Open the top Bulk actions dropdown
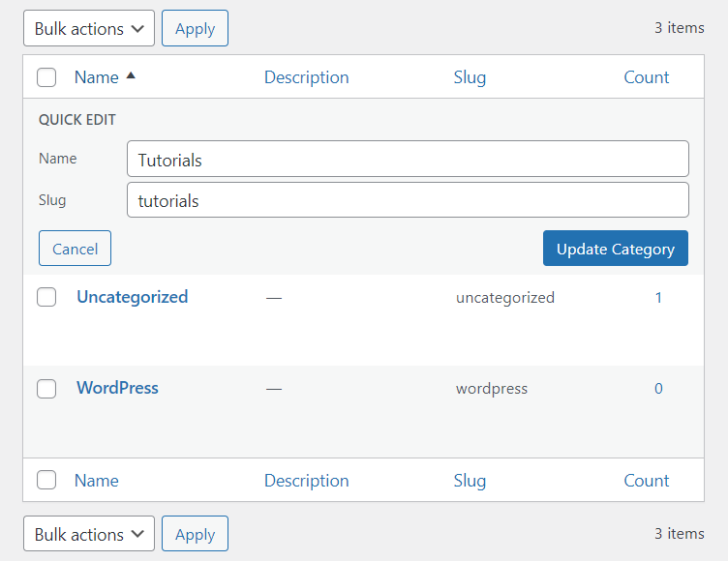Image resolution: width=728 pixels, height=561 pixels. tap(89, 29)
